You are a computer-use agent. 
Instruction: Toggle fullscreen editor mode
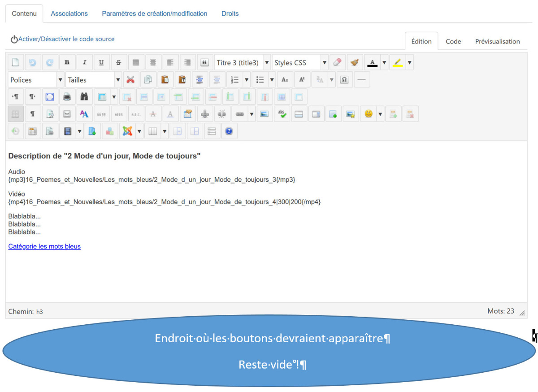click(x=50, y=96)
